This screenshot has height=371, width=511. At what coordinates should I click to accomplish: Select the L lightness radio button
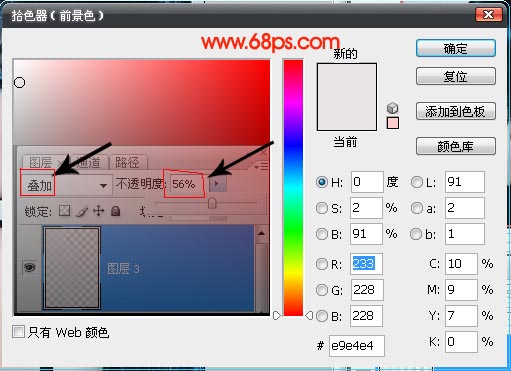[417, 182]
